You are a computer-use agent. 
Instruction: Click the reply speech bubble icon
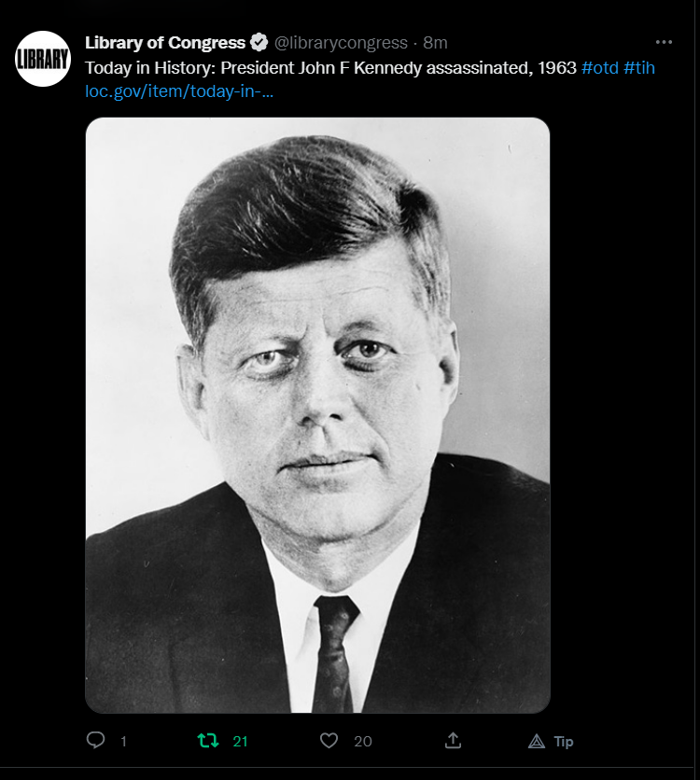tap(95, 740)
